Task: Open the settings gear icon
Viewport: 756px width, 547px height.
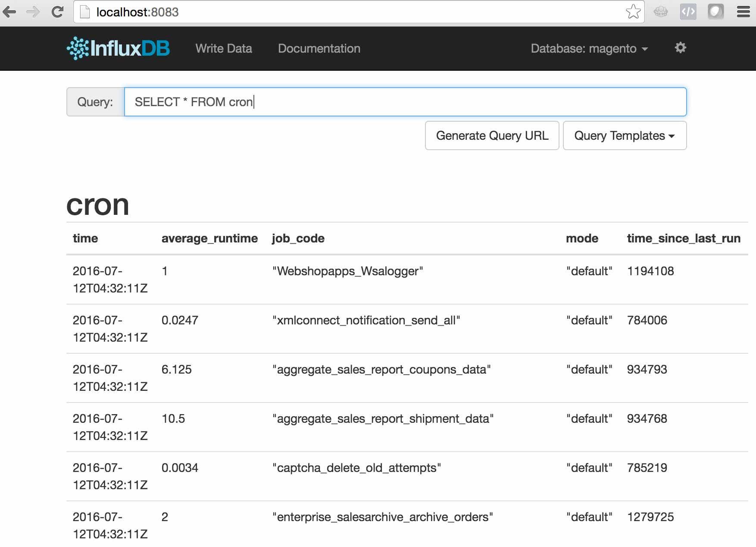Action: pos(680,47)
